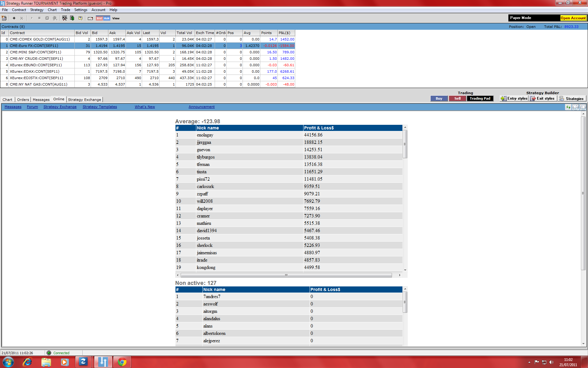Open the Strategy Templates link

(100, 107)
